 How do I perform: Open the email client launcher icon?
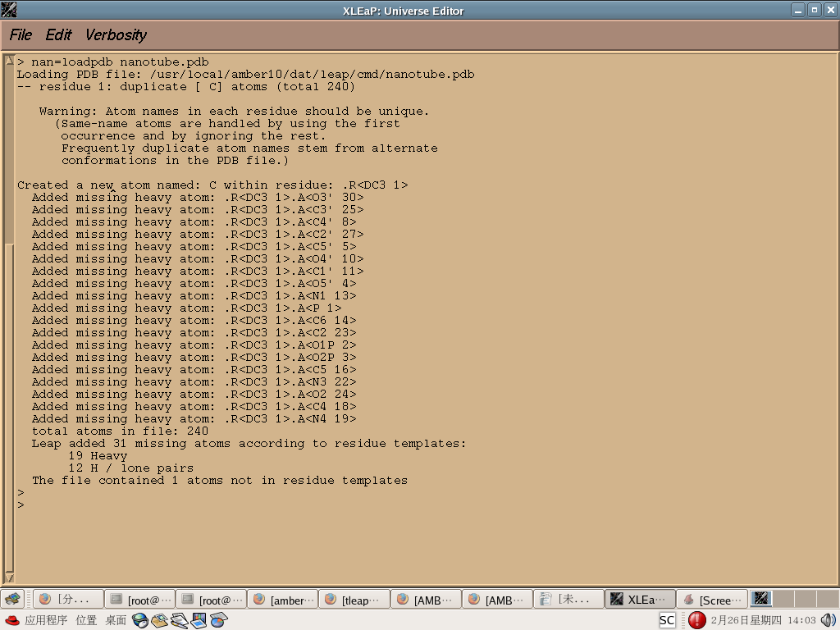(x=159, y=620)
